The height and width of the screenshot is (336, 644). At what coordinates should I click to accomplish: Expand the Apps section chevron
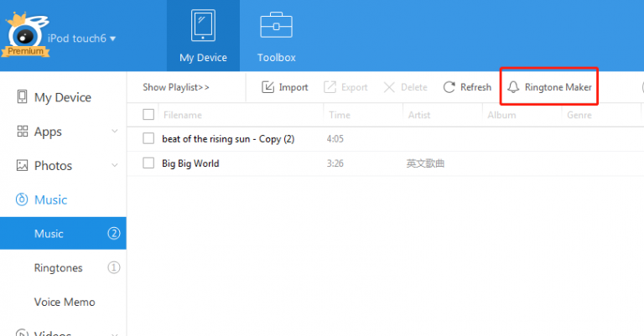(114, 132)
